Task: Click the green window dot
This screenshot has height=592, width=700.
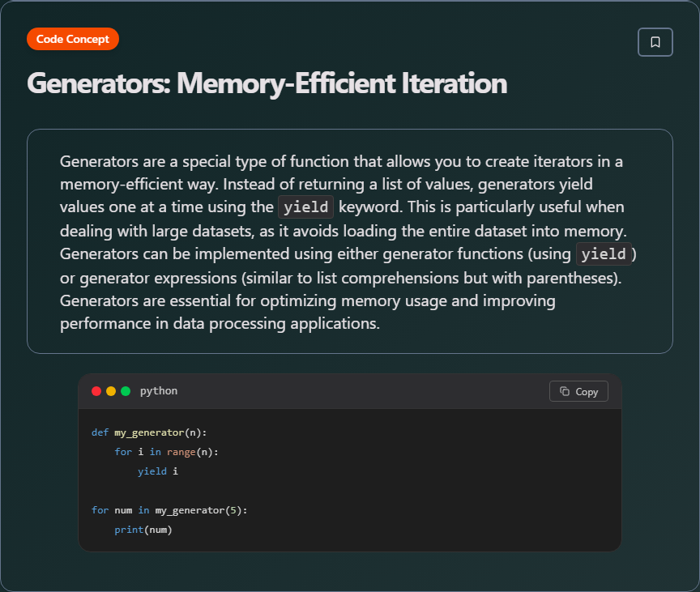Action: tap(126, 391)
